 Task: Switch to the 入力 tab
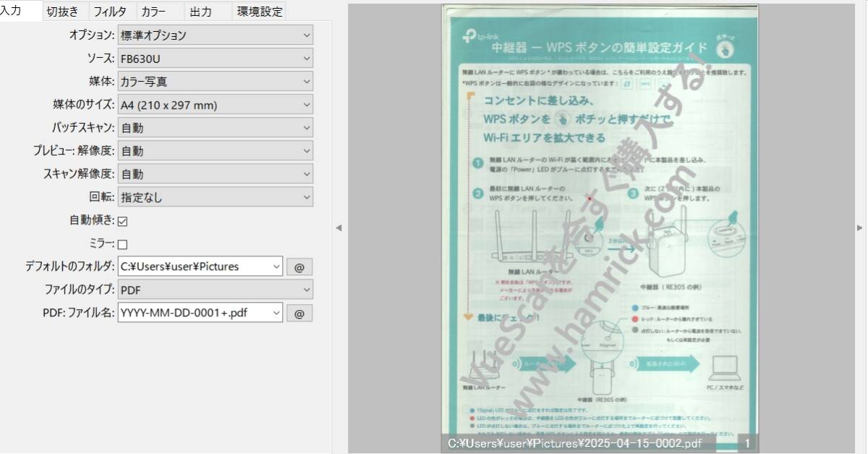(x=20, y=10)
